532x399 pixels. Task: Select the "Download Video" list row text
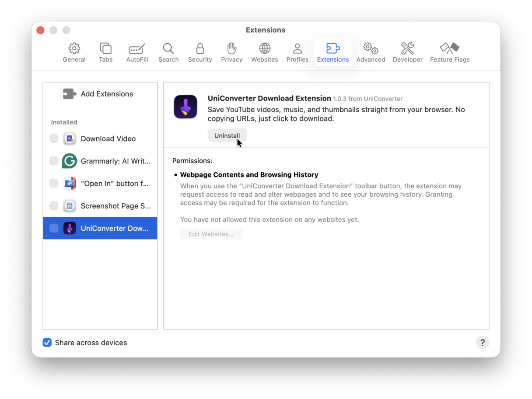[108, 139]
